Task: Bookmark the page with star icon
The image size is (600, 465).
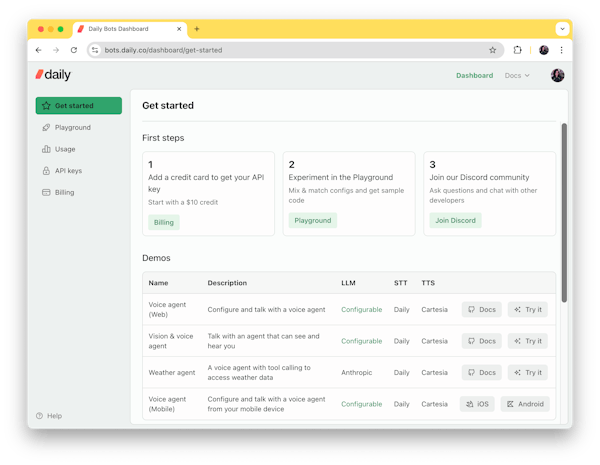Action: (492, 50)
